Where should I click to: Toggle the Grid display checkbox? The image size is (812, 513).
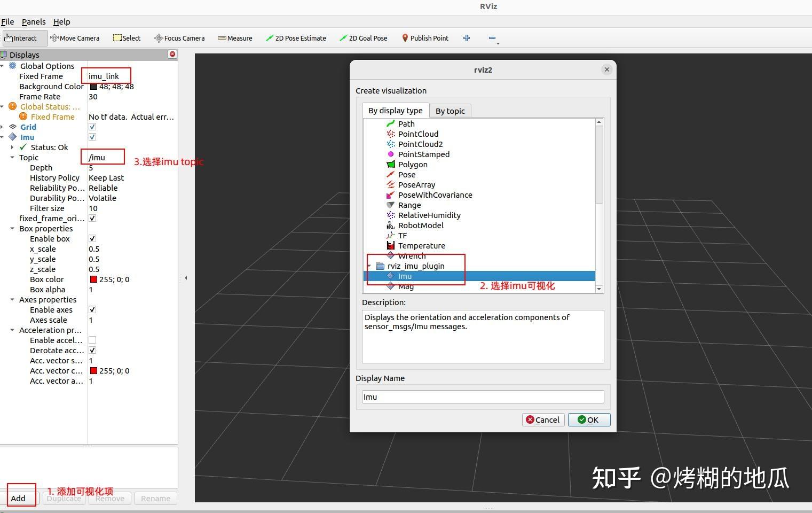92,127
